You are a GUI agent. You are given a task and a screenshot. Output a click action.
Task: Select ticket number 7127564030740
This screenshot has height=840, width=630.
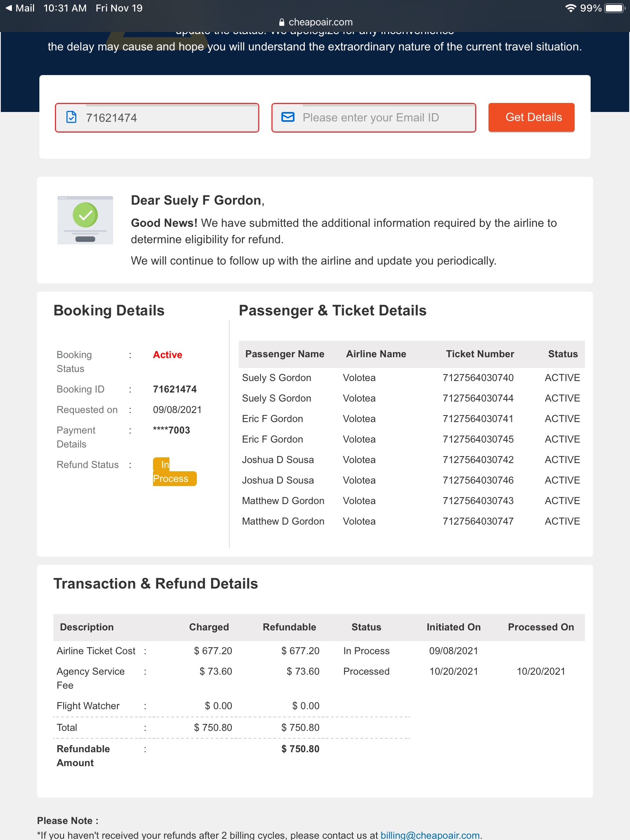coord(478,378)
